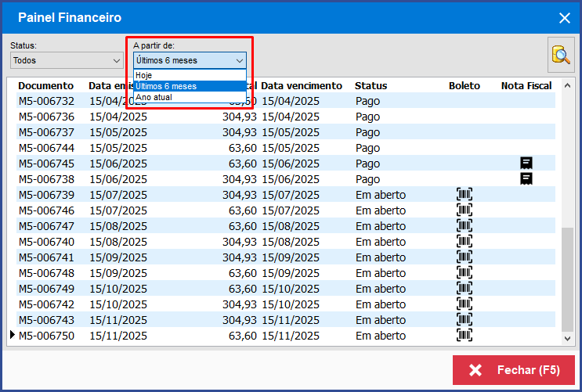Select document M5-006738 cell
582x392 pixels.
tap(47, 179)
